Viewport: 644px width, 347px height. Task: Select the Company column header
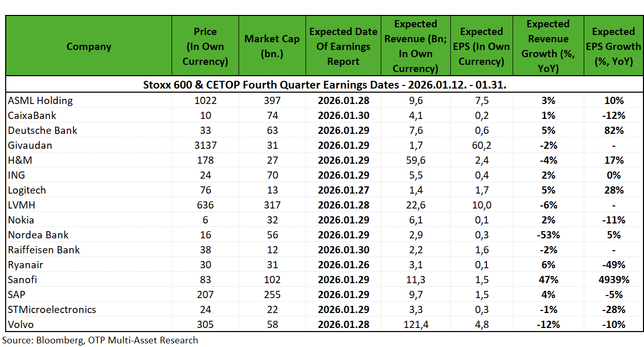pos(89,46)
